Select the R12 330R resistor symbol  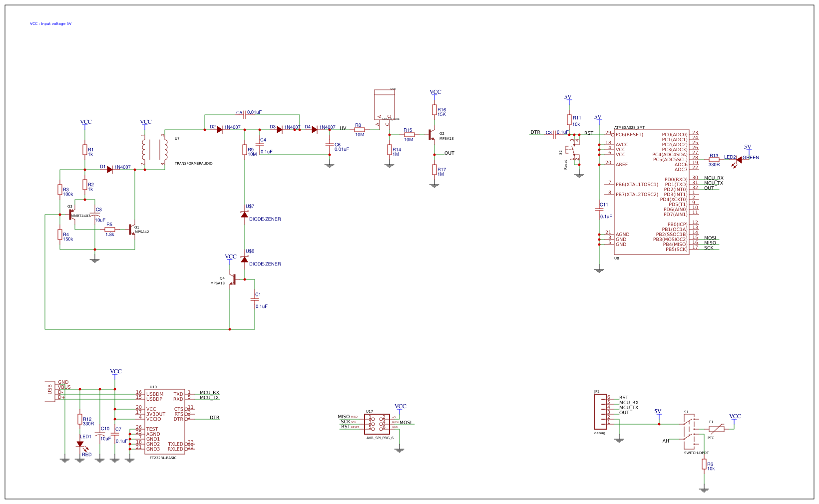coord(80,419)
